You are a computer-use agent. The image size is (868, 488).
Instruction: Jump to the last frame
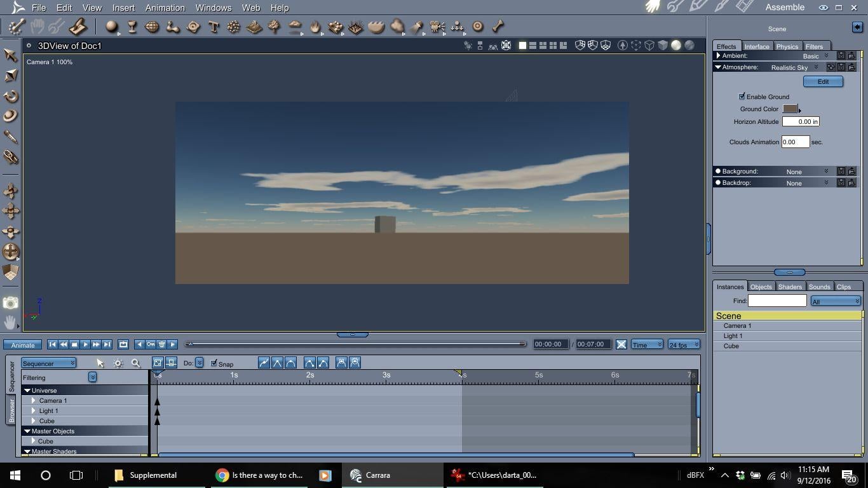click(x=107, y=344)
